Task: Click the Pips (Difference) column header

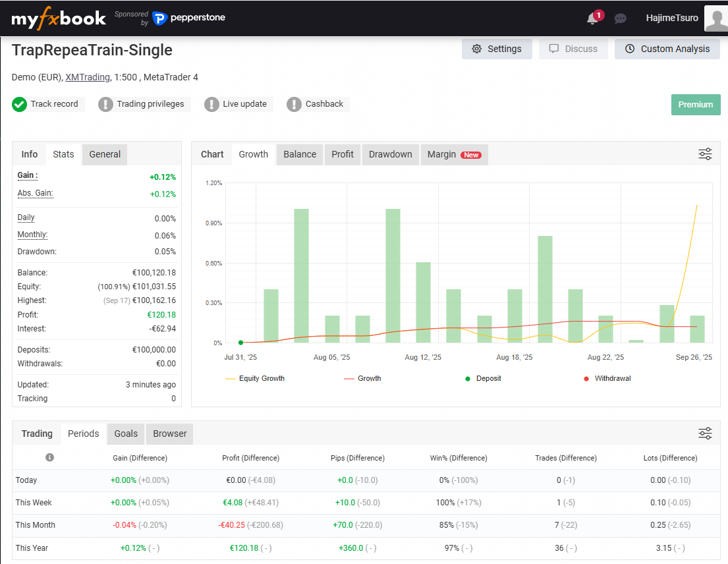Action: (358, 458)
